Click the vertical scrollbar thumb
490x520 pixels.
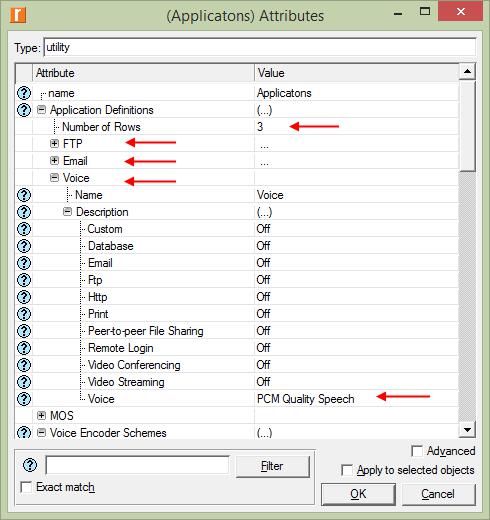(467, 126)
